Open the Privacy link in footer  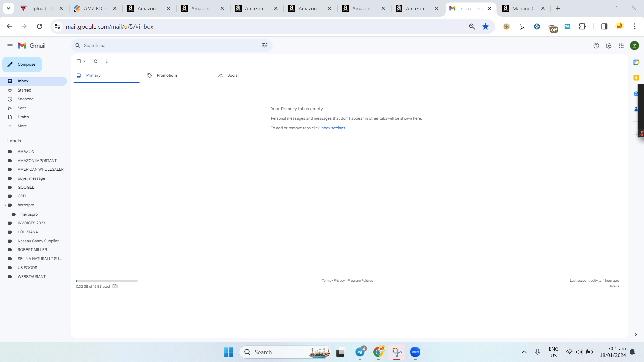pos(339,281)
